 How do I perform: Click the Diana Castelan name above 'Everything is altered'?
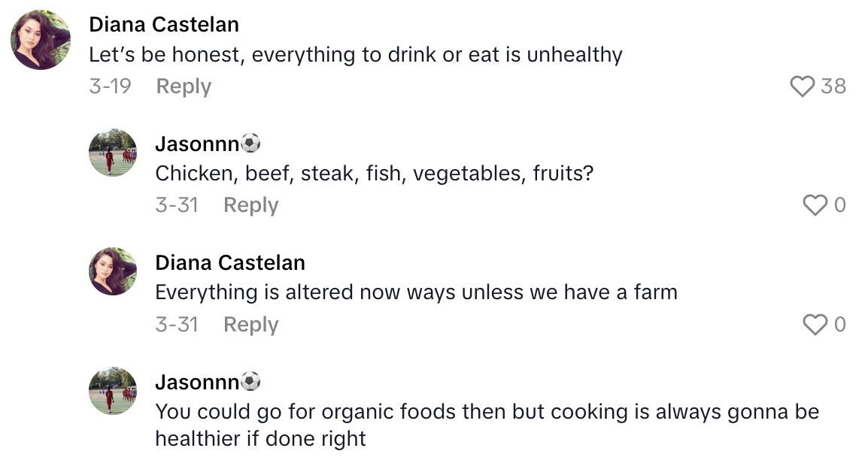click(230, 262)
